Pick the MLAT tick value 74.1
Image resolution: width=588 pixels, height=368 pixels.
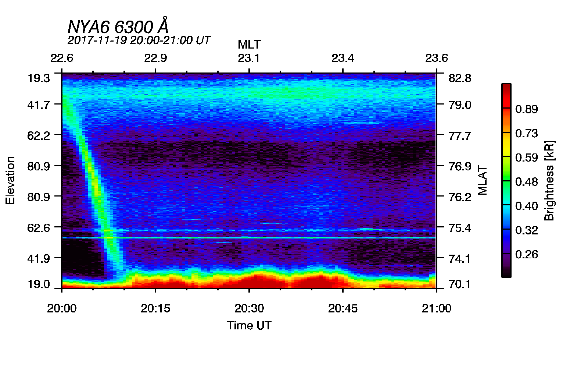coord(460,258)
